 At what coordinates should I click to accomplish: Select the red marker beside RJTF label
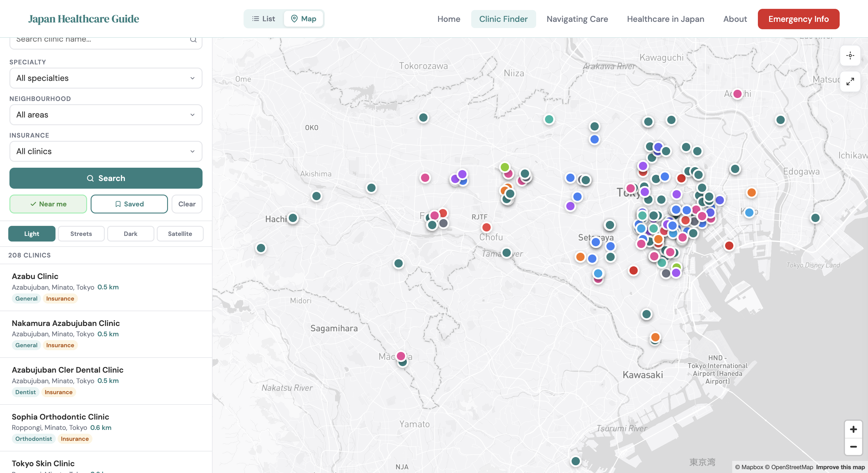486,227
